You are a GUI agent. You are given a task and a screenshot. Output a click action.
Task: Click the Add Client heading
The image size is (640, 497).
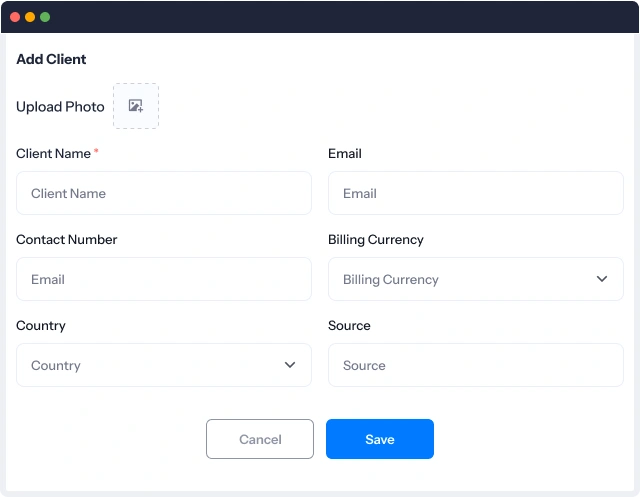pos(51,59)
